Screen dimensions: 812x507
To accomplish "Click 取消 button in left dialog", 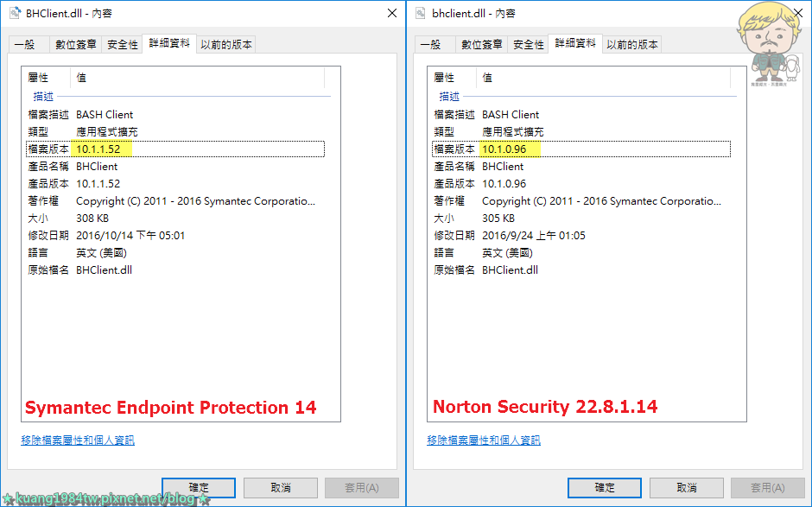I will coord(281,487).
